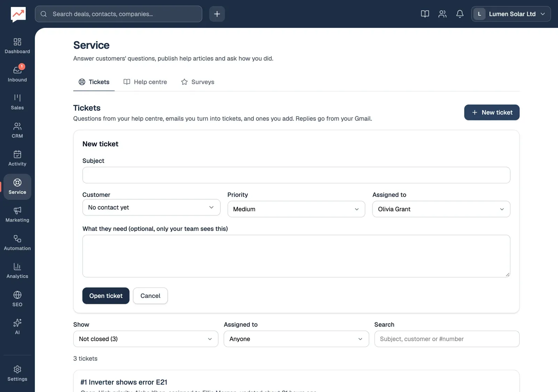
Task: Cancel the new ticket form
Action: tap(150, 296)
